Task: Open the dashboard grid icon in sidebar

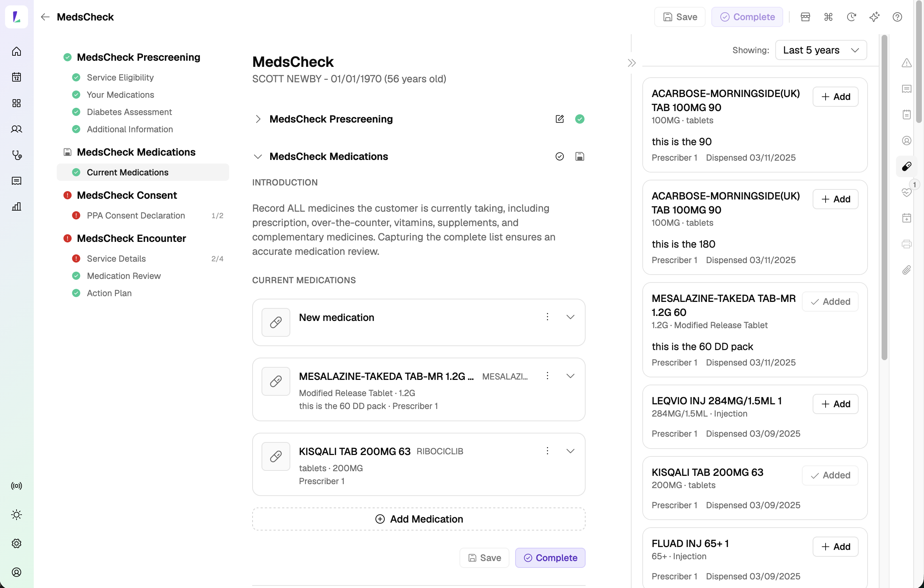Action: click(17, 103)
